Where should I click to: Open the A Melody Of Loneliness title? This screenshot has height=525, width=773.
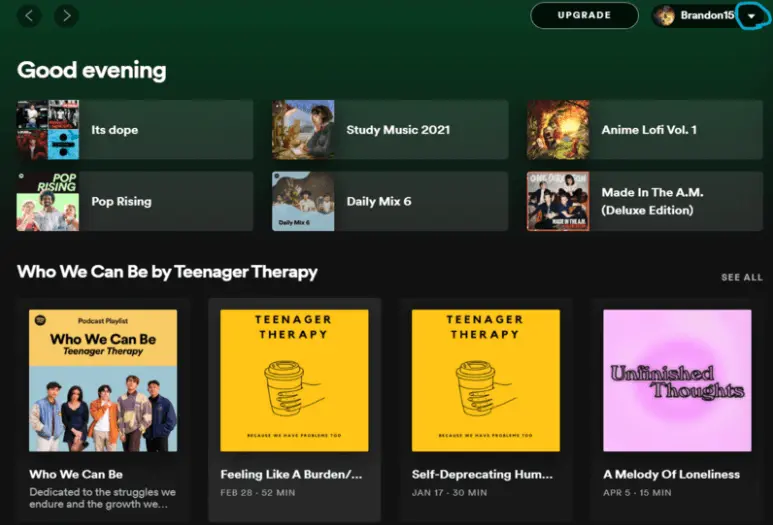point(671,474)
